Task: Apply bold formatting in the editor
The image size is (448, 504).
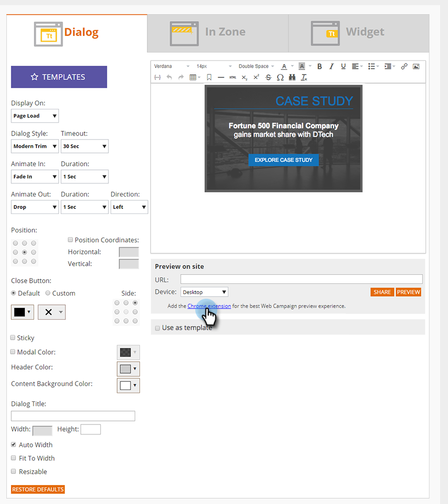Action: pyautogui.click(x=319, y=66)
